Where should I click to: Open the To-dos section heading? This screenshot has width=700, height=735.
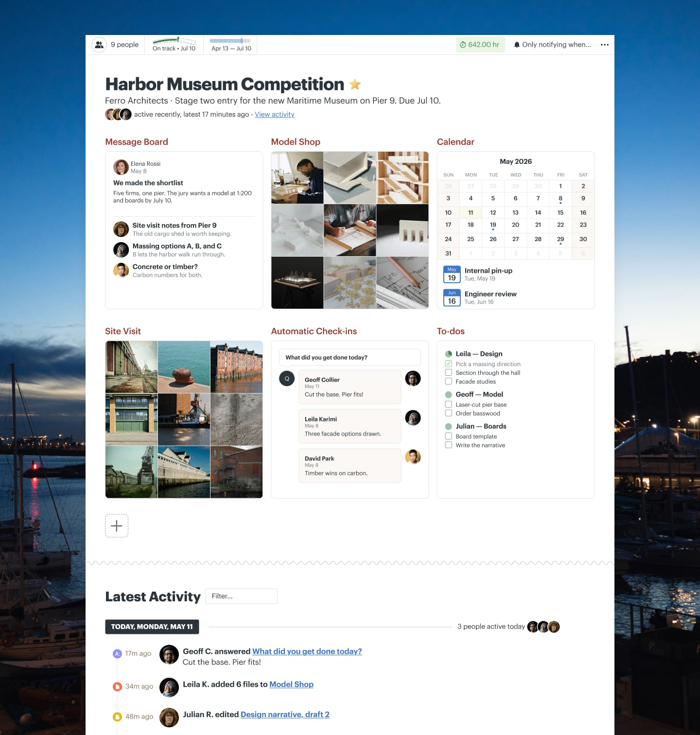pos(451,331)
